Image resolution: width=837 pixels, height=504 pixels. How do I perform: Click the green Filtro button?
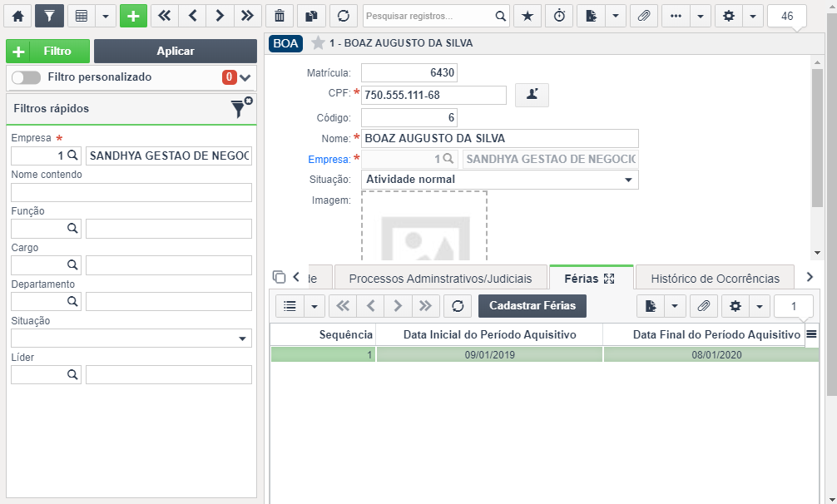(48, 52)
